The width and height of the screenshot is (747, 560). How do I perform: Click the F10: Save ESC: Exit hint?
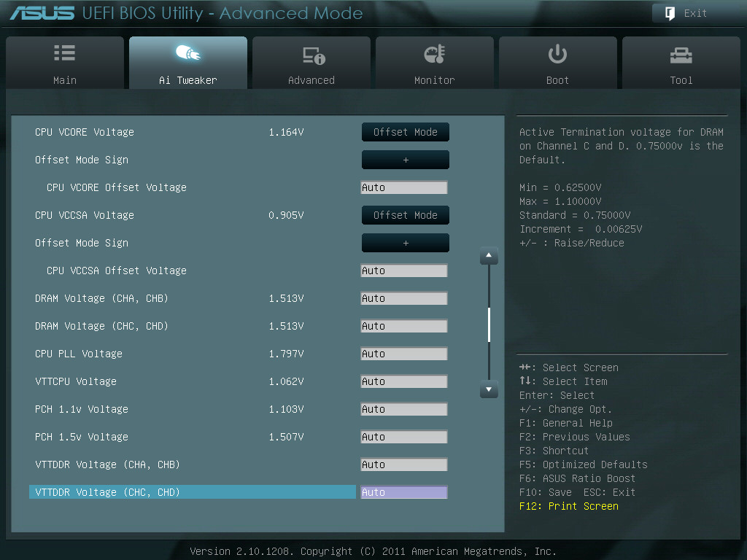click(x=578, y=492)
